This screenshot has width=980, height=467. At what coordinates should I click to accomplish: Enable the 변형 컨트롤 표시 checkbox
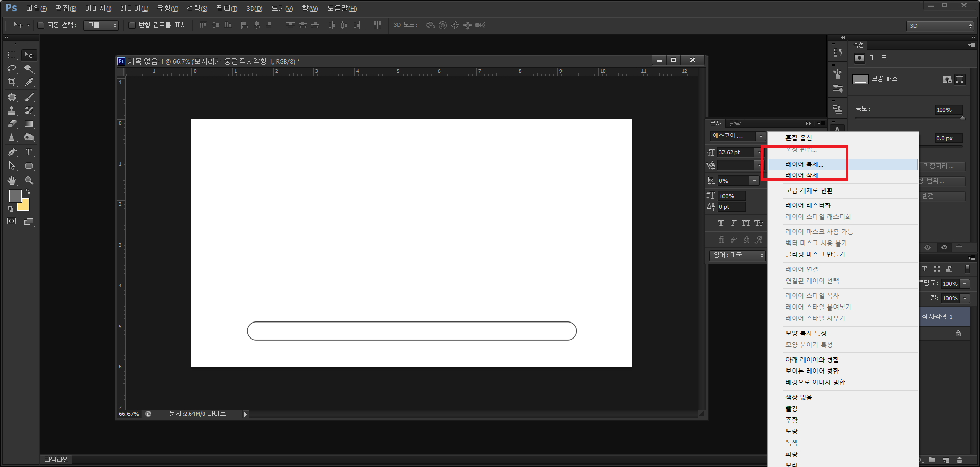132,25
